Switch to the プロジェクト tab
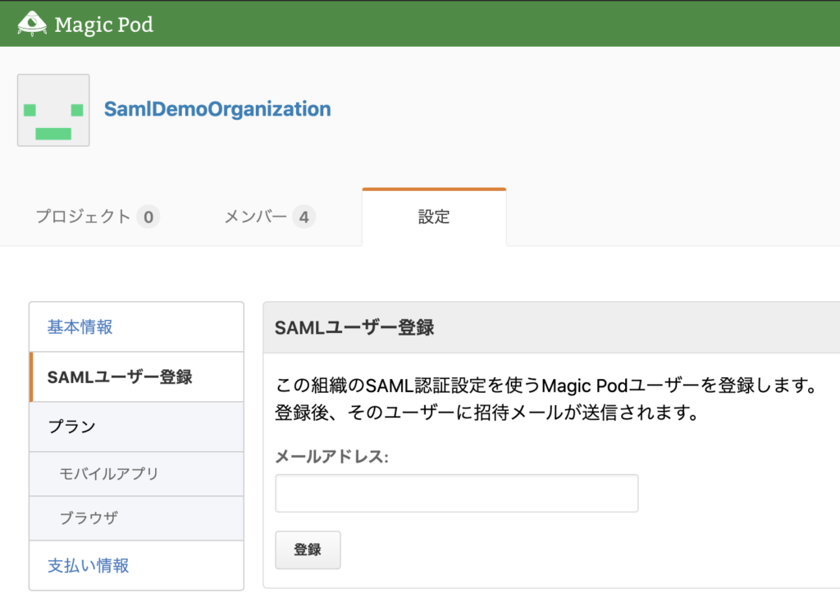 click(98, 217)
